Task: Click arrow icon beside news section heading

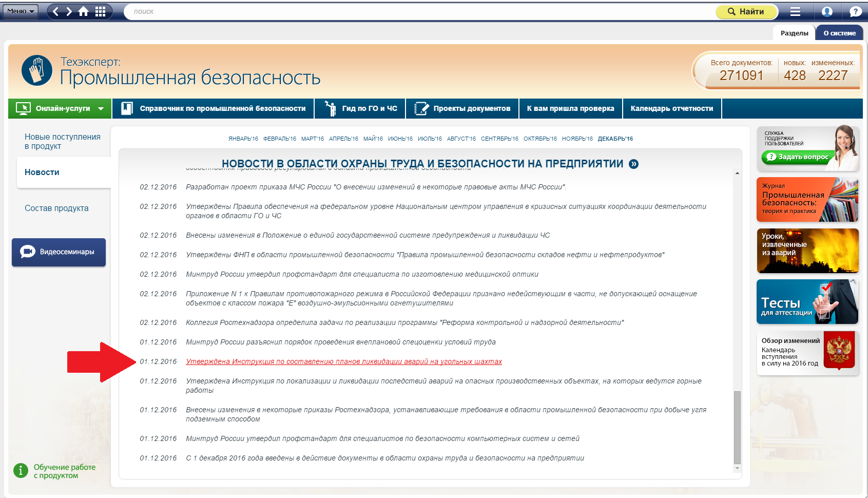Action: pos(634,164)
